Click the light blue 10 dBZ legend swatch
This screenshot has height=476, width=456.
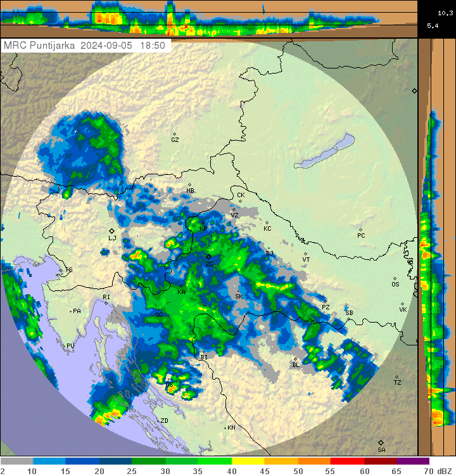49,461
